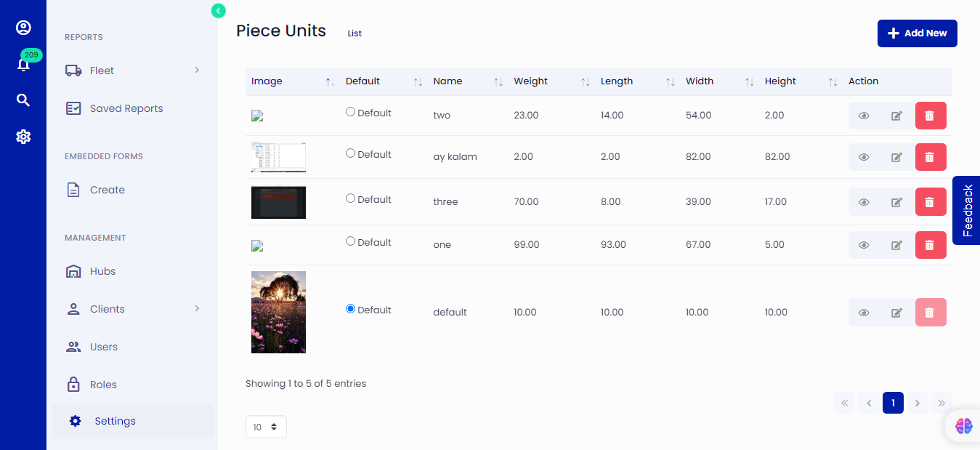This screenshot has height=450, width=980.
Task: Click the notifications bell with 209 badge
Action: click(23, 65)
